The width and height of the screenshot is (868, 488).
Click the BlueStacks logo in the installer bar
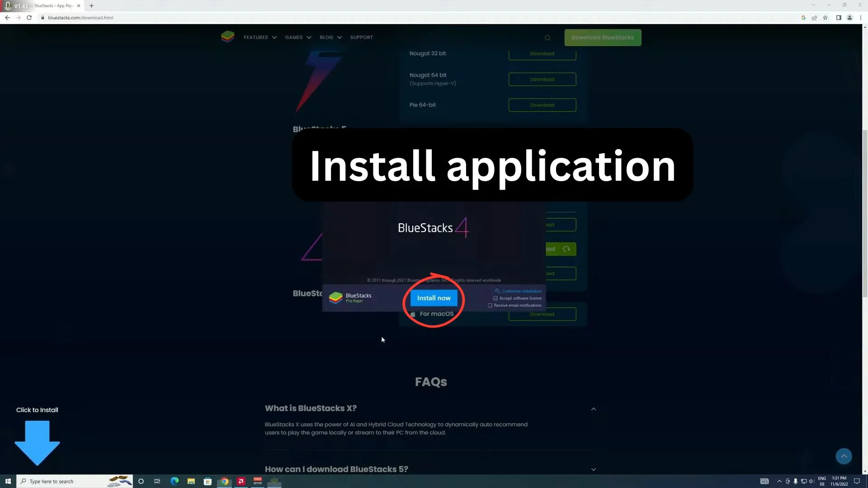pos(335,298)
